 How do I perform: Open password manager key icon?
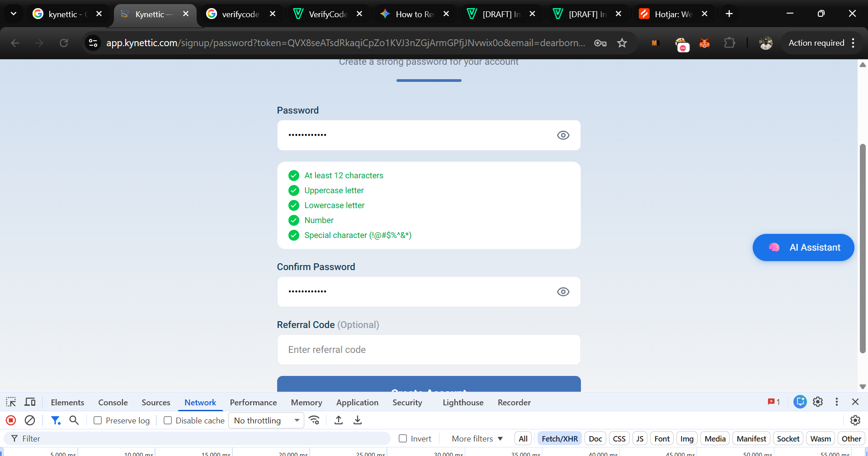pyautogui.click(x=600, y=43)
